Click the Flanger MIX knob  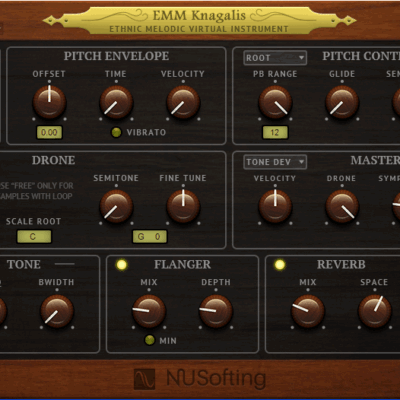coord(149,311)
